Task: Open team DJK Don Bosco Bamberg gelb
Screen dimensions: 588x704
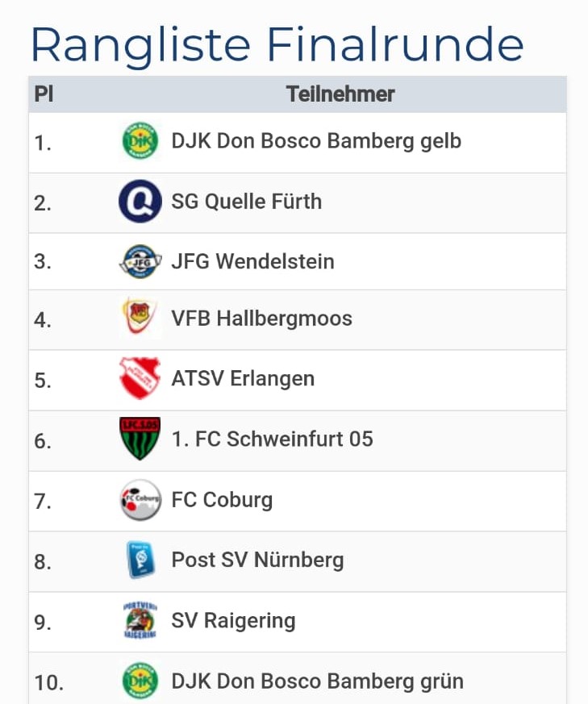Action: tap(316, 141)
